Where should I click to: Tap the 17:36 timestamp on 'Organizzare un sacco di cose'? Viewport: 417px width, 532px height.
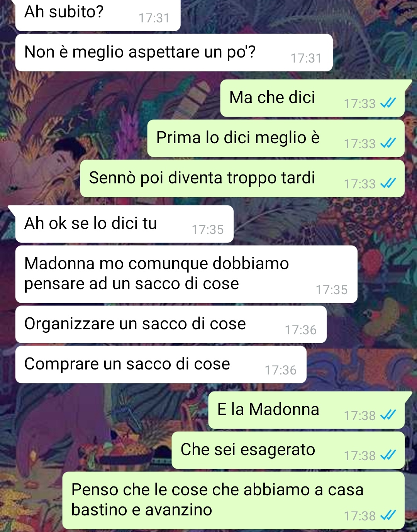pos(300,330)
